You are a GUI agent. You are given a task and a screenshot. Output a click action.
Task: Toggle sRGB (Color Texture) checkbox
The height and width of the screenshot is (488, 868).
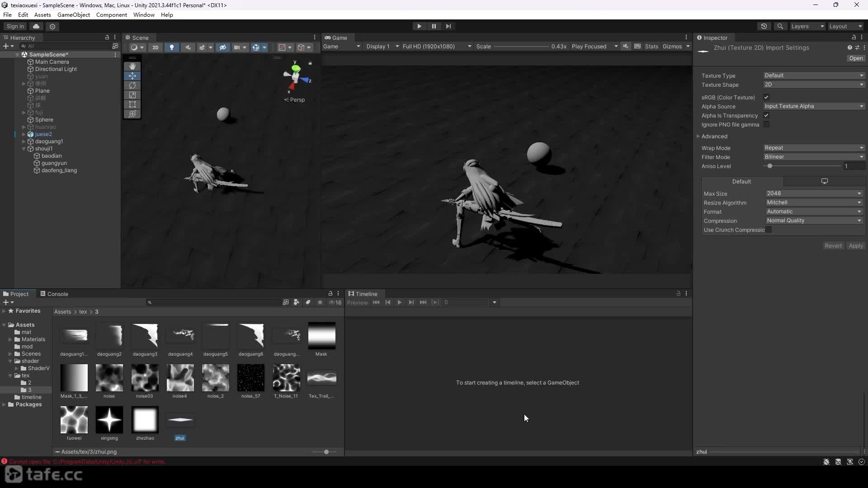(766, 97)
